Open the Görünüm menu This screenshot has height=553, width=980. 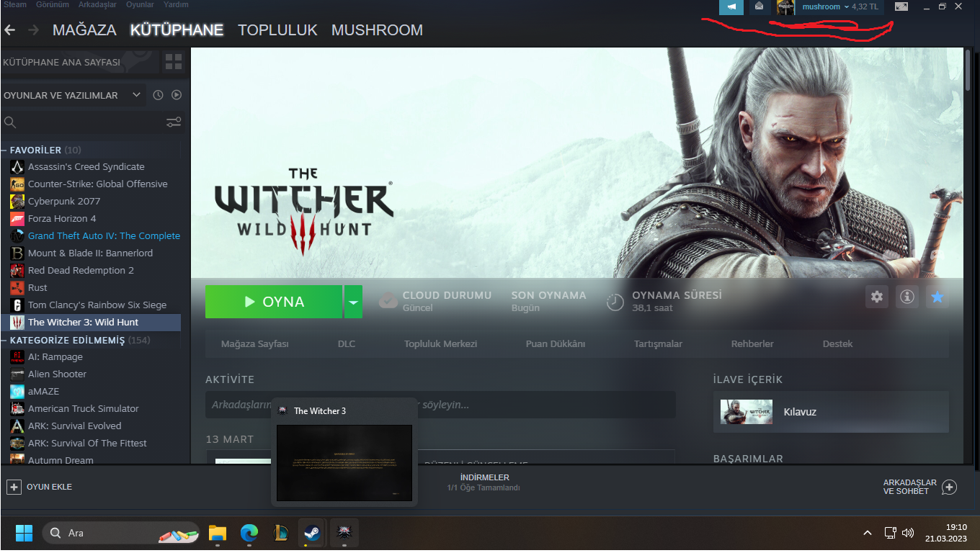click(x=53, y=4)
